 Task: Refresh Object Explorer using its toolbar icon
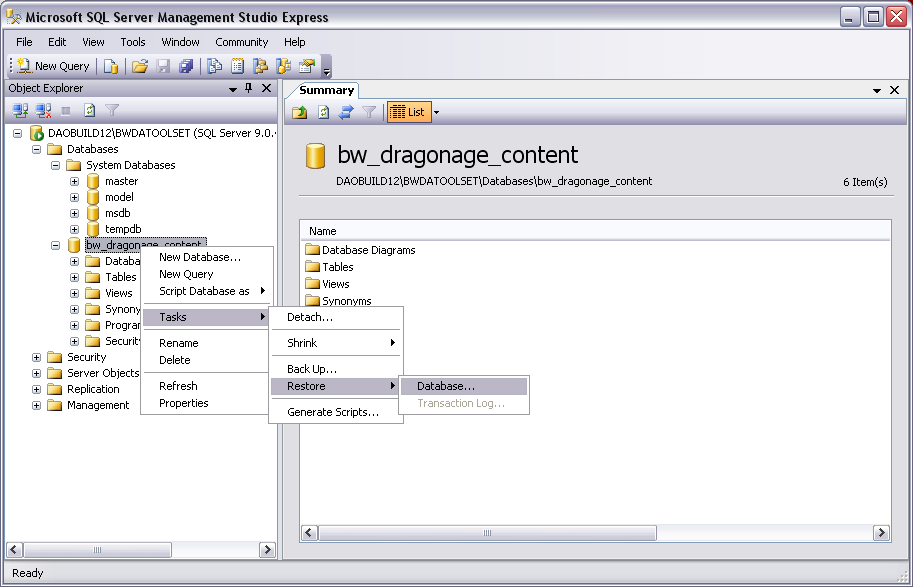tap(89, 111)
